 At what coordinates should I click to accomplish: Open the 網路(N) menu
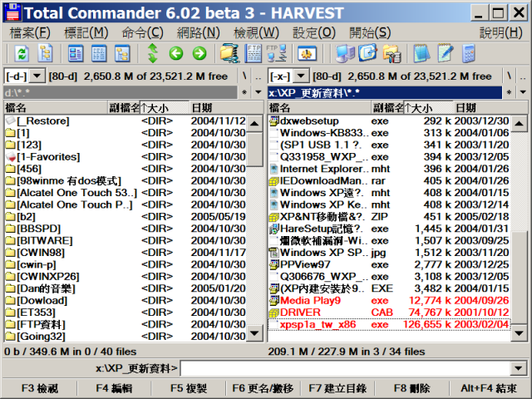[x=199, y=33]
